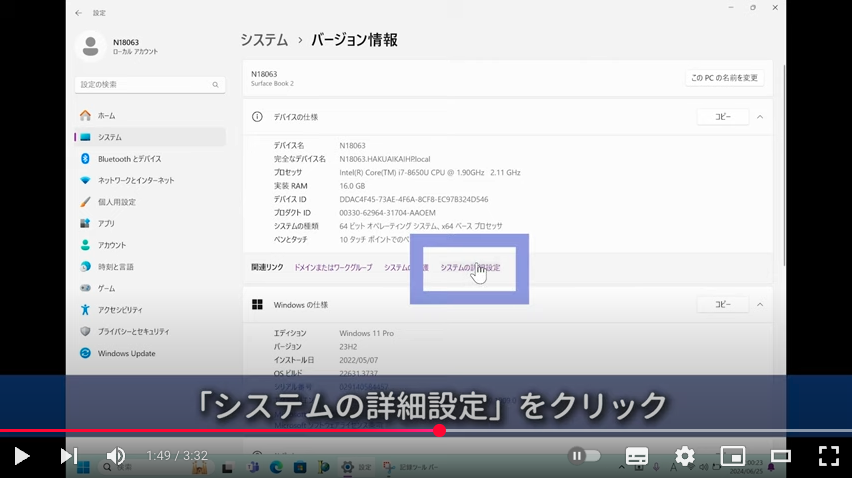The width and height of the screenshot is (852, 478).
Task: Click the magnifier icon in 設定の検索
Action: pyautogui.click(x=215, y=85)
